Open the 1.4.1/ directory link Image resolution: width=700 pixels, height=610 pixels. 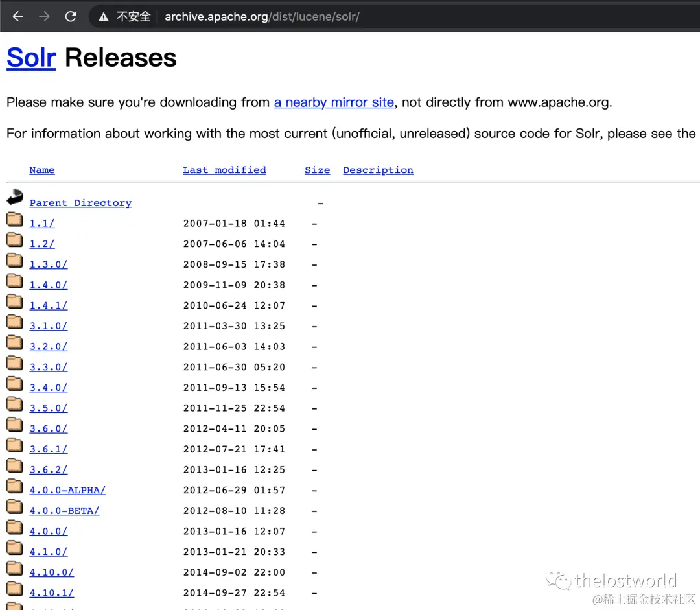click(x=48, y=305)
